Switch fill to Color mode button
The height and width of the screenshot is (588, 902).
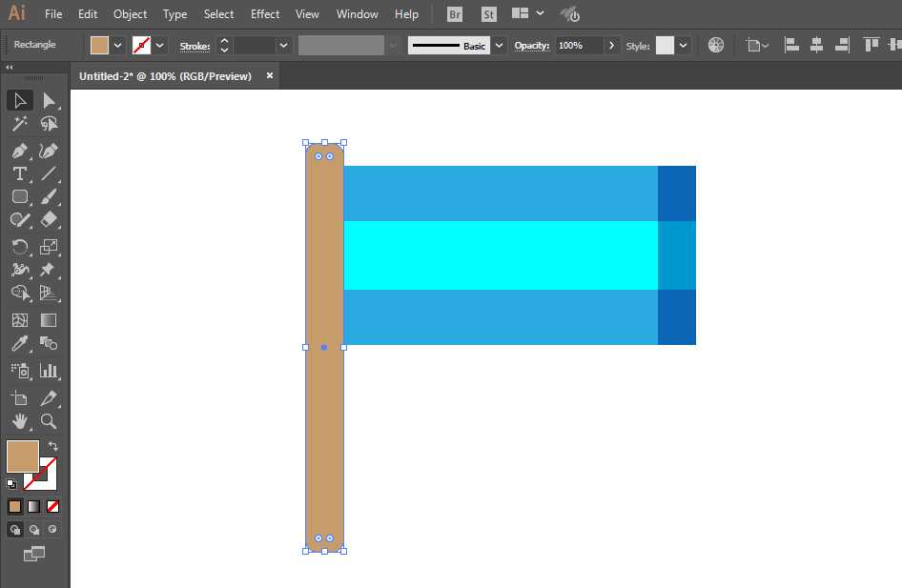click(14, 507)
